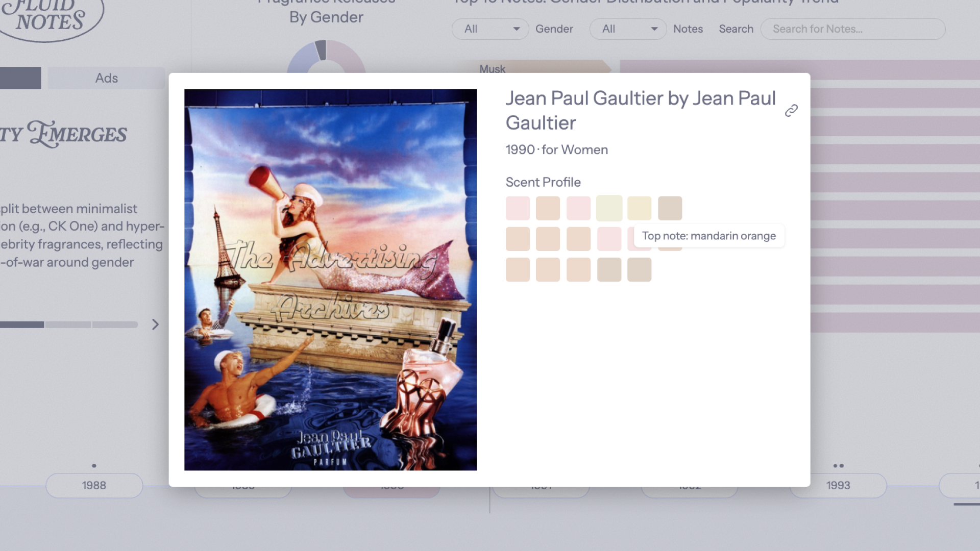980x551 pixels.
Task: Select the second swatch in the bottom scent row
Action: click(x=548, y=269)
